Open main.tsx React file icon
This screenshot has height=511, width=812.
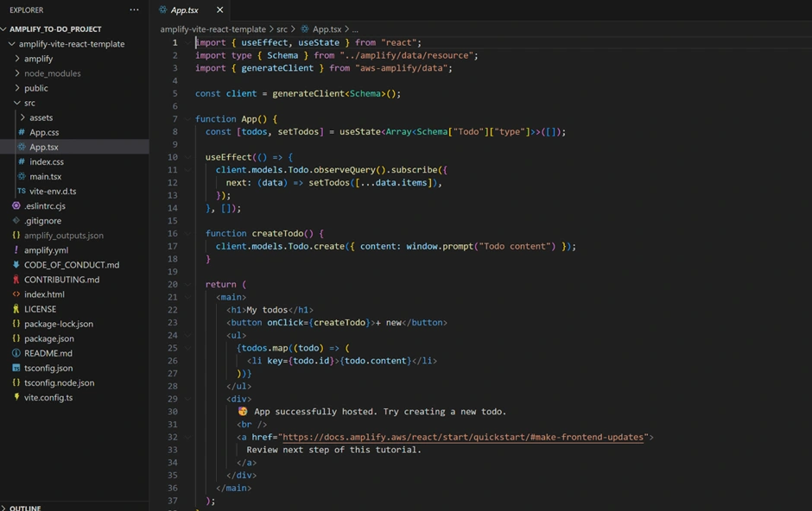(x=22, y=176)
